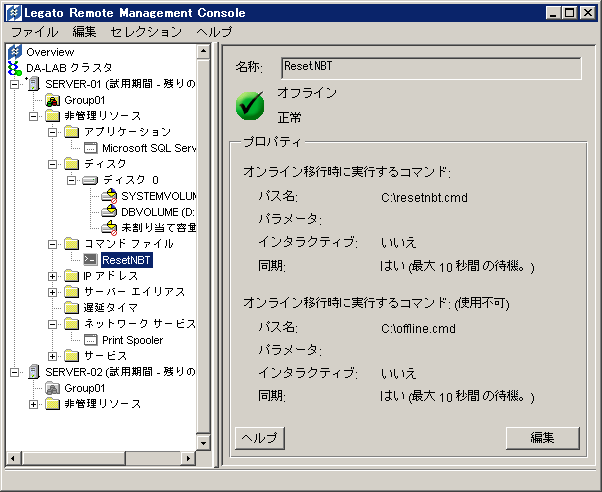Click the C:\offline.cmd path text
This screenshot has width=602, height=492.
[x=418, y=329]
